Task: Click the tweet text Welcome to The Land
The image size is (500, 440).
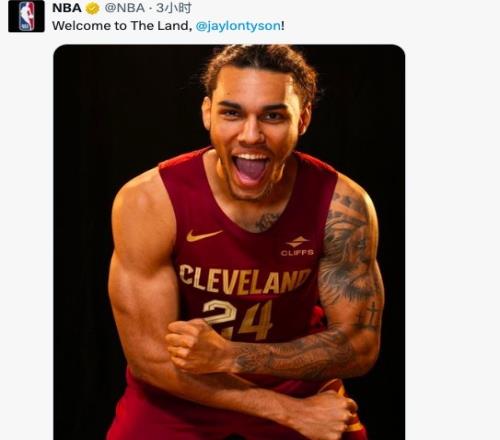Action: click(x=122, y=26)
